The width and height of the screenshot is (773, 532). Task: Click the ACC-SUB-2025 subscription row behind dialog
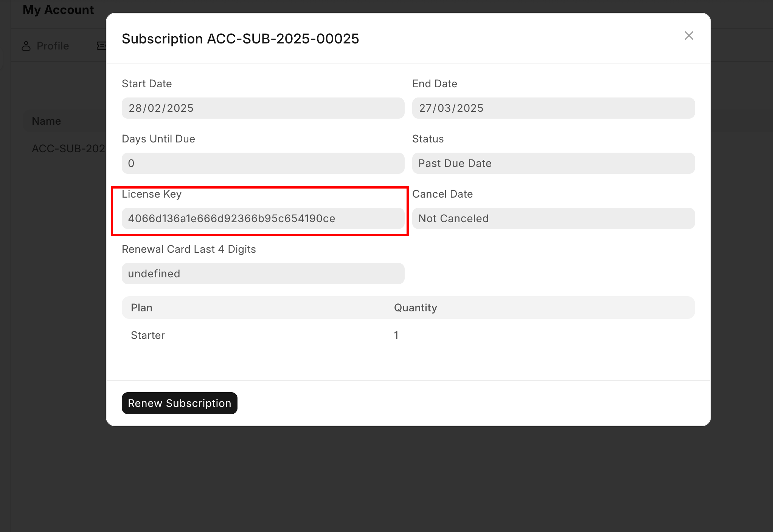coord(68,148)
